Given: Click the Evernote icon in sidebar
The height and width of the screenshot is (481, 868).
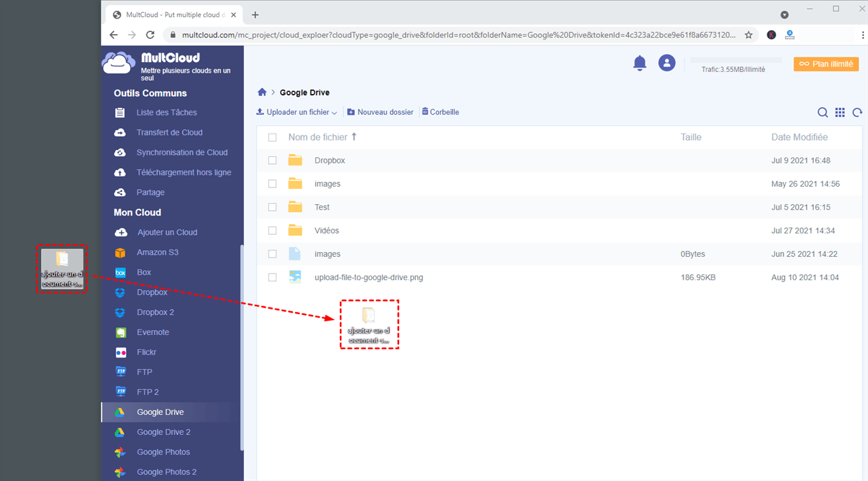Looking at the screenshot, I should 120,332.
